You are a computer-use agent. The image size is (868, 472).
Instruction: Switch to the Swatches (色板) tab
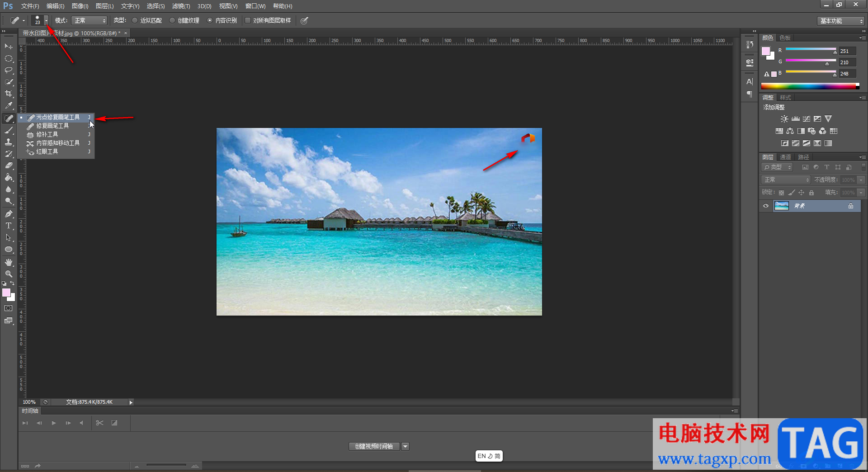785,38
